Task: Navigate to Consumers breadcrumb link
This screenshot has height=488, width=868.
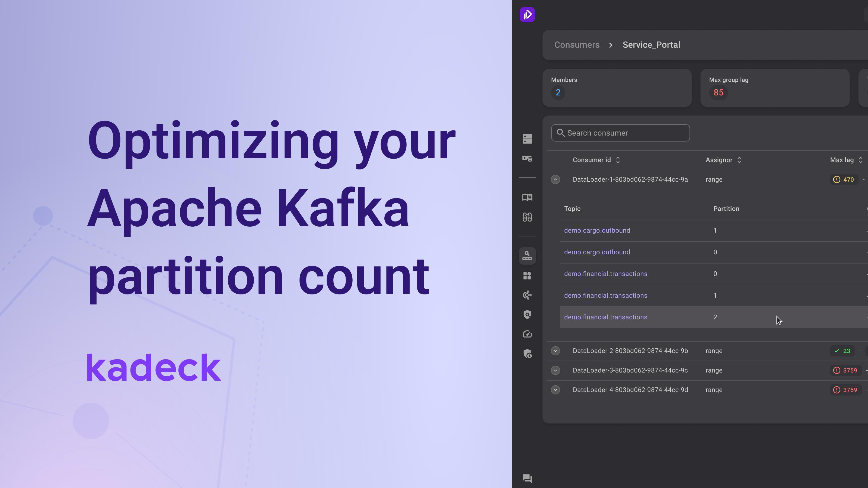Action: (577, 44)
